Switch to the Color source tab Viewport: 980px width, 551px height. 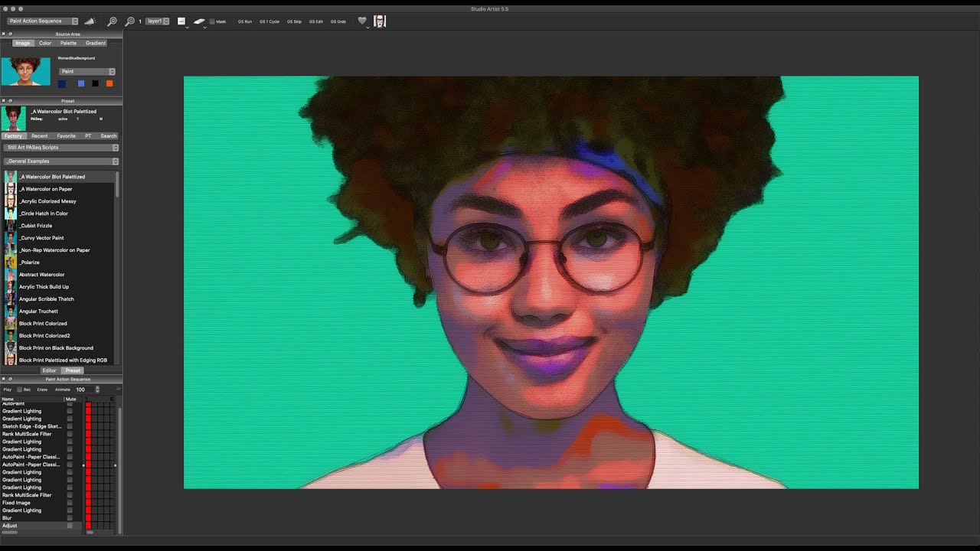(45, 43)
